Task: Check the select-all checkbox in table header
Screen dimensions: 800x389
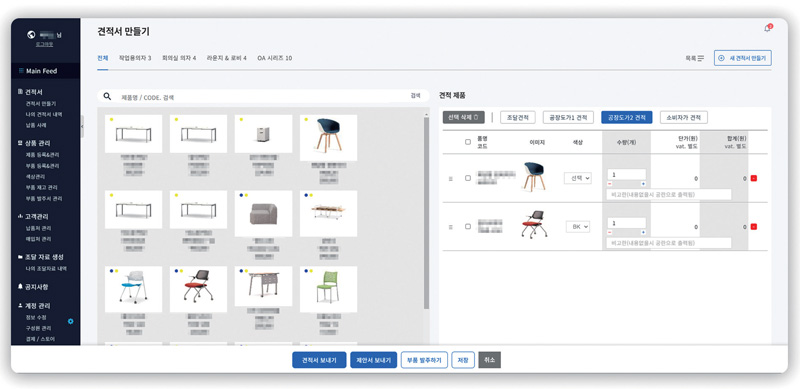Action: point(468,142)
